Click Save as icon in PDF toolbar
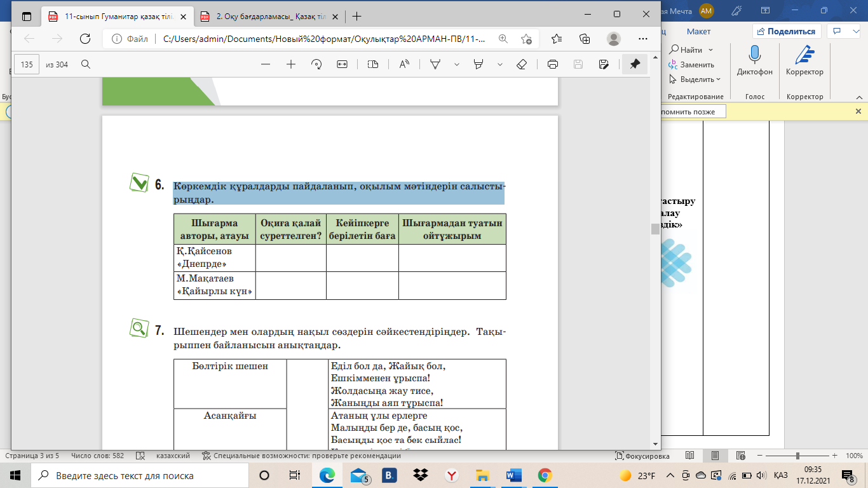The width and height of the screenshot is (868, 488). [x=604, y=64]
